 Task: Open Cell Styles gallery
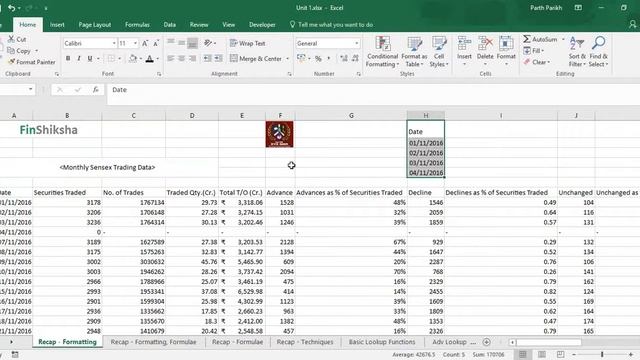pos(439,52)
